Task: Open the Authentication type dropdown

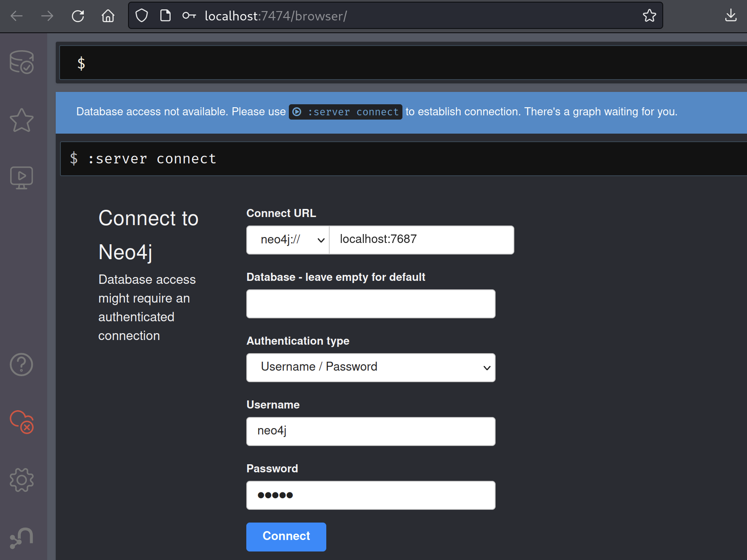Action: tap(371, 368)
